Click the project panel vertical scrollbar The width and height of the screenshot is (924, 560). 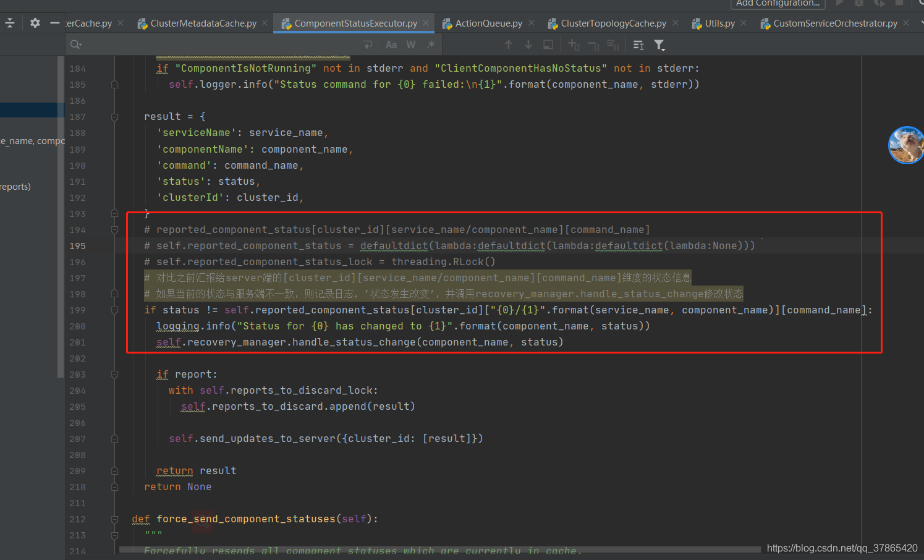(x=60, y=216)
